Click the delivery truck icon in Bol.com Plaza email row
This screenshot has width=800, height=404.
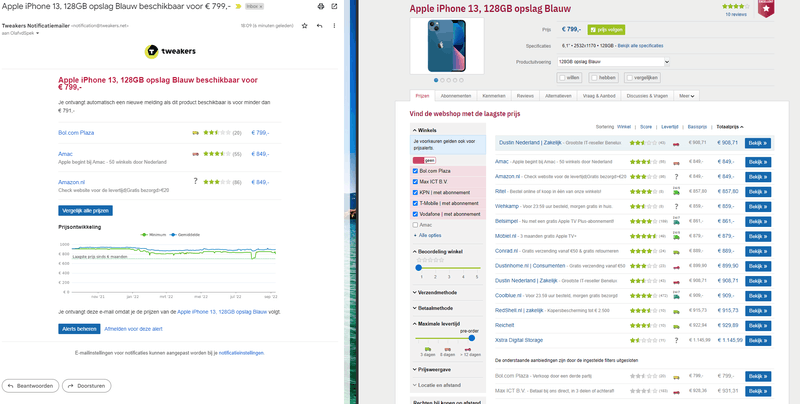(195, 133)
